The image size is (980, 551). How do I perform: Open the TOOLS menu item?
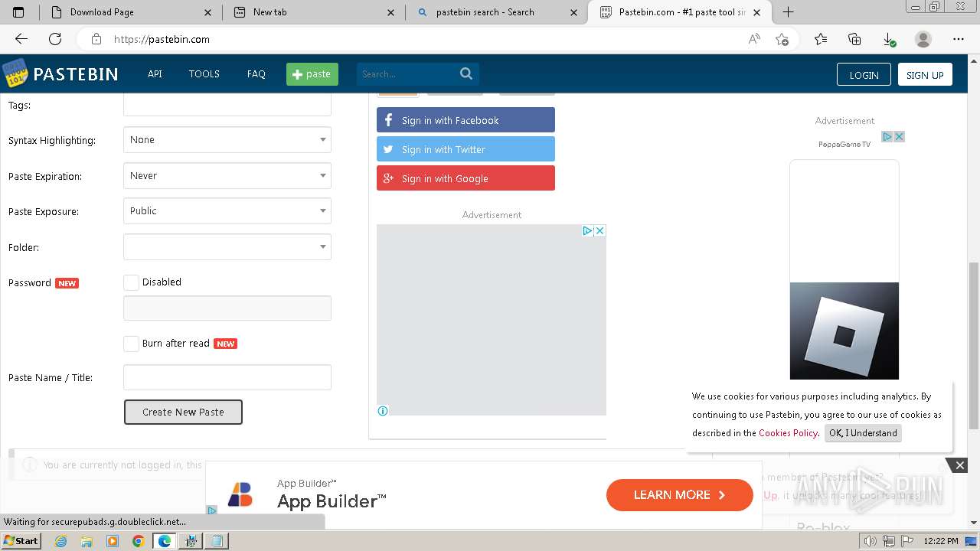pyautogui.click(x=204, y=74)
